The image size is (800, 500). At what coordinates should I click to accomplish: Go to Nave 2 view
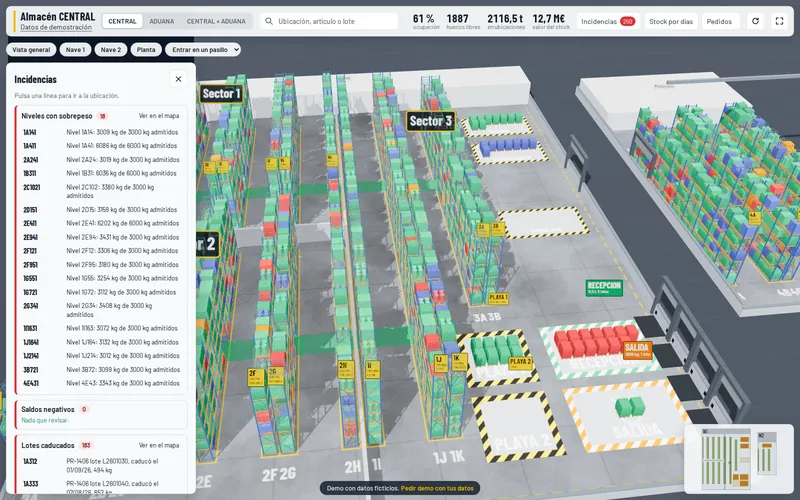click(111, 49)
